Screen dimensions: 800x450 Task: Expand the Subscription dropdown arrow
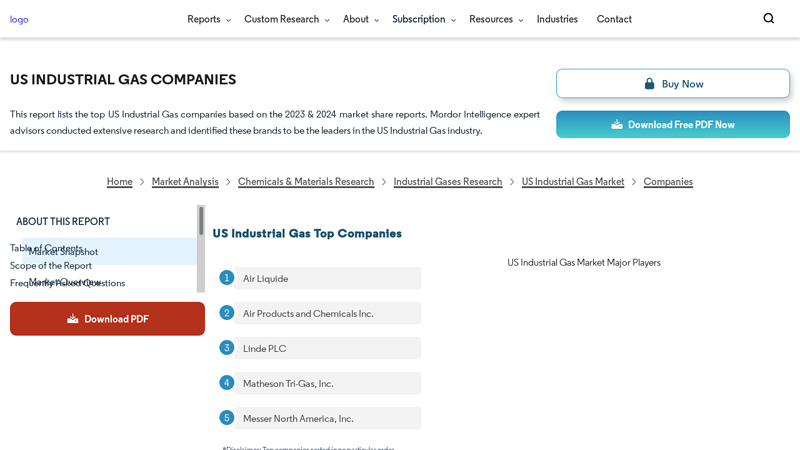click(453, 20)
